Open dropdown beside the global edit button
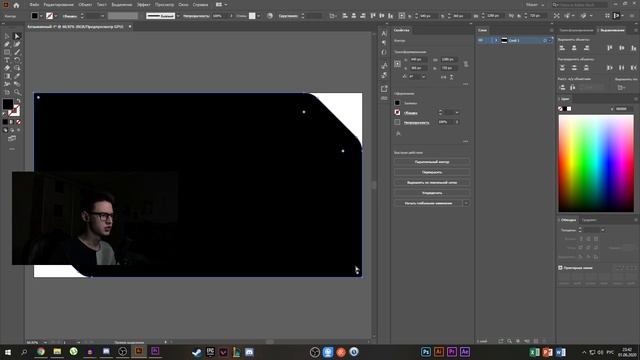Viewport: 640px width, 360px height. click(x=466, y=203)
